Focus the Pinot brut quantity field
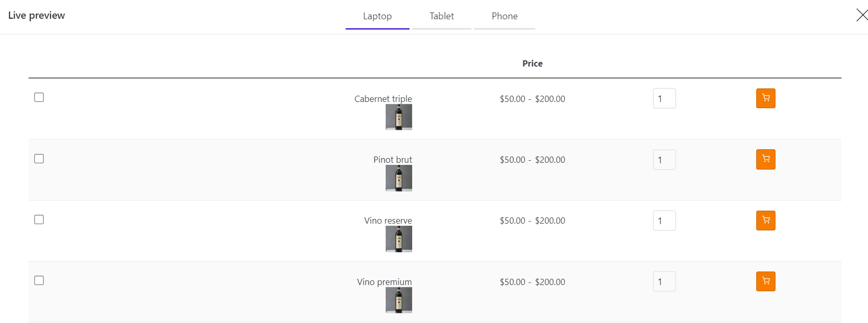The image size is (868, 323). 664,160
